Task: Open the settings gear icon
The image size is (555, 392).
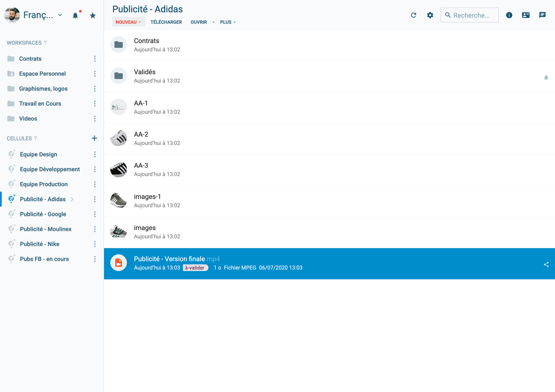Action: coord(430,15)
